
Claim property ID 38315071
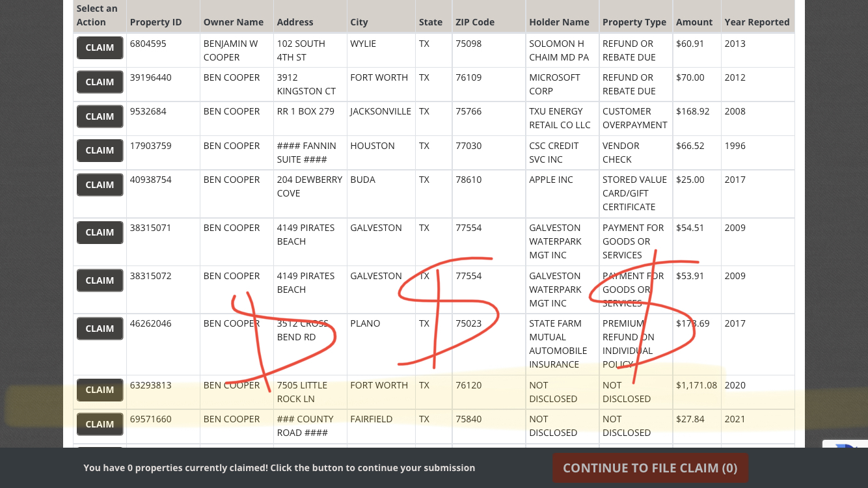pyautogui.click(x=100, y=232)
